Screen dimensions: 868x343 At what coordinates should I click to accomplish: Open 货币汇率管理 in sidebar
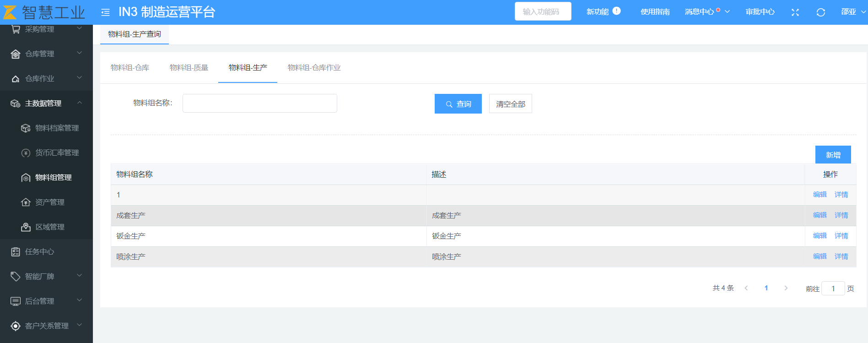(57, 153)
